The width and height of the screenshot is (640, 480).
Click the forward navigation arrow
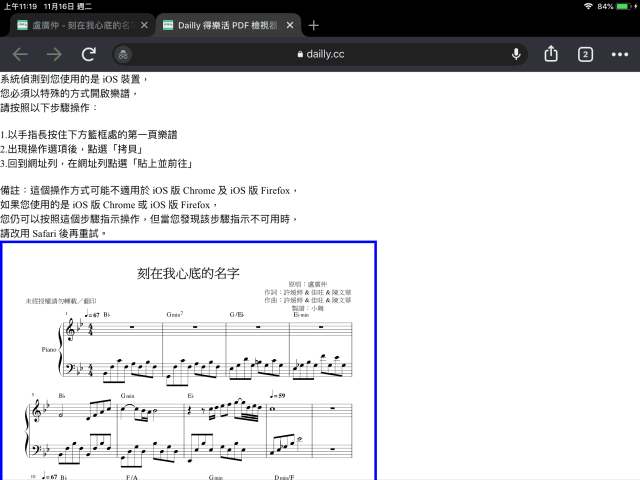coord(55,54)
